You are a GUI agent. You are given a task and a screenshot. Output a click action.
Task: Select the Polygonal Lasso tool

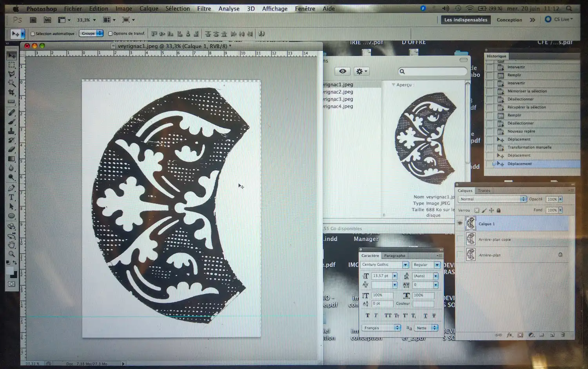coord(12,74)
